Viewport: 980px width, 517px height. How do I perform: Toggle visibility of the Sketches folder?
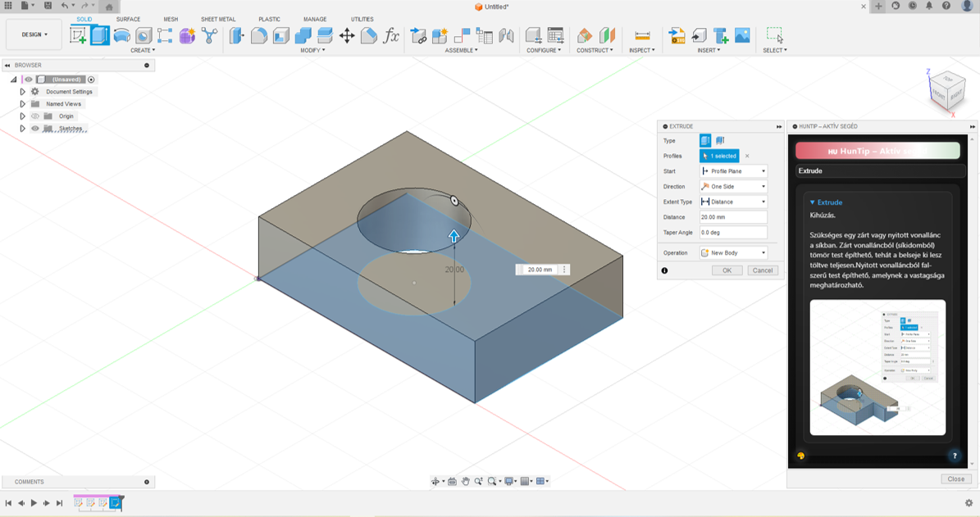35,129
